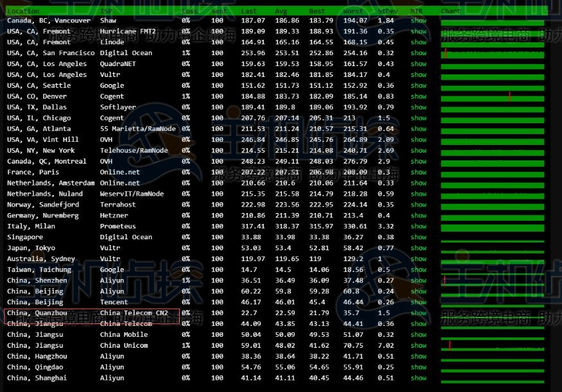562x392 pixels.
Task: Select 'WeservIT/RamNode' ISP text
Action: [x=132, y=194]
